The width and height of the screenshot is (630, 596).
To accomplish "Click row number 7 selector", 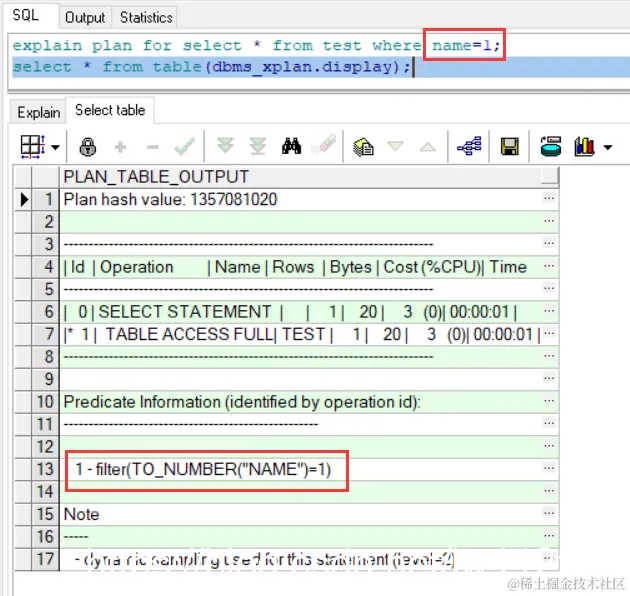I will coord(46,334).
